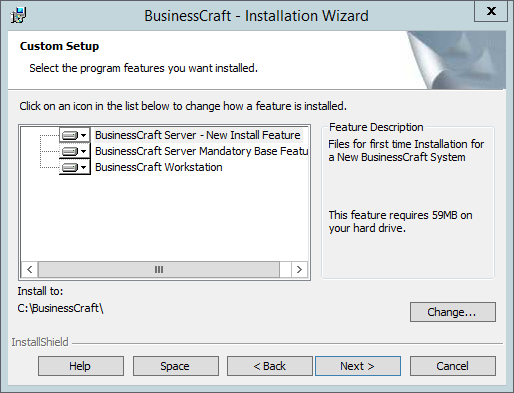Open the Help button
Viewport: 514px width, 393px height.
pyautogui.click(x=81, y=366)
